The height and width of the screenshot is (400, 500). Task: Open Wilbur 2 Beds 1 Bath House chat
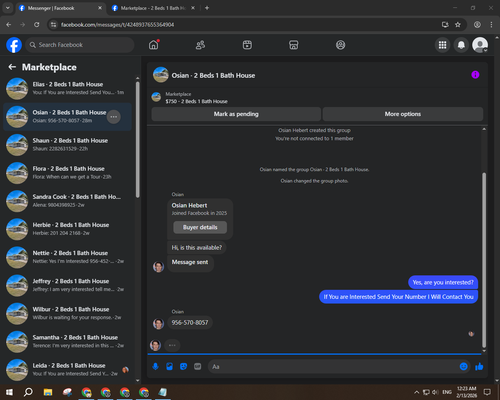pyautogui.click(x=67, y=313)
